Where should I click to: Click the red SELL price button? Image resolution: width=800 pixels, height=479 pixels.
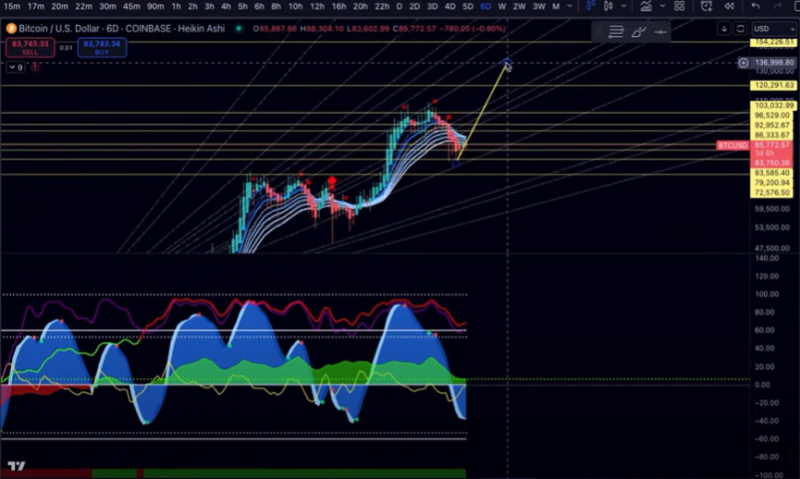[x=29, y=47]
